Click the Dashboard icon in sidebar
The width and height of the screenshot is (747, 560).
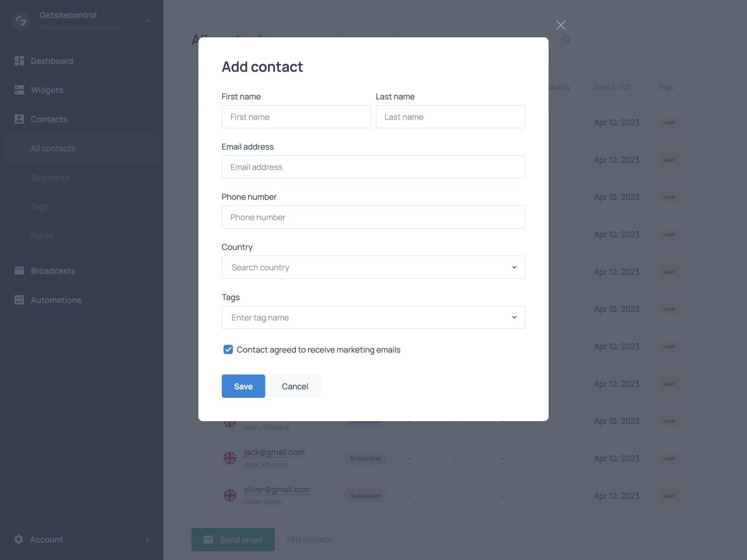coord(19,61)
